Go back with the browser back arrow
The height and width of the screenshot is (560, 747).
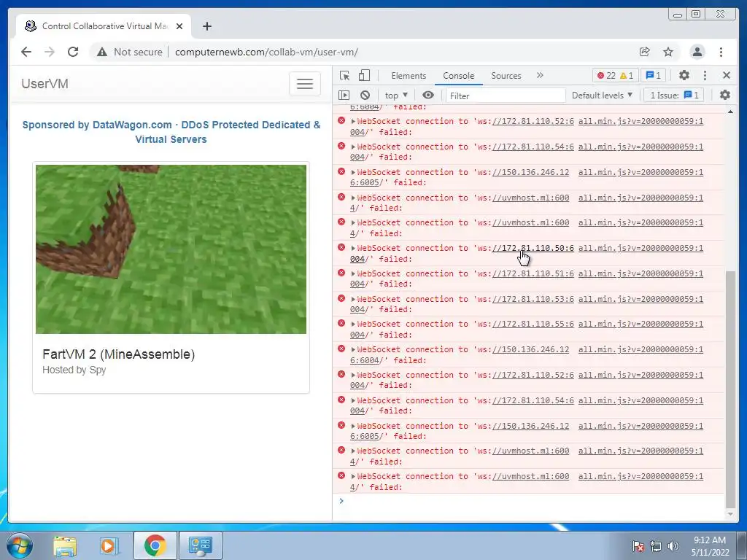(x=26, y=52)
